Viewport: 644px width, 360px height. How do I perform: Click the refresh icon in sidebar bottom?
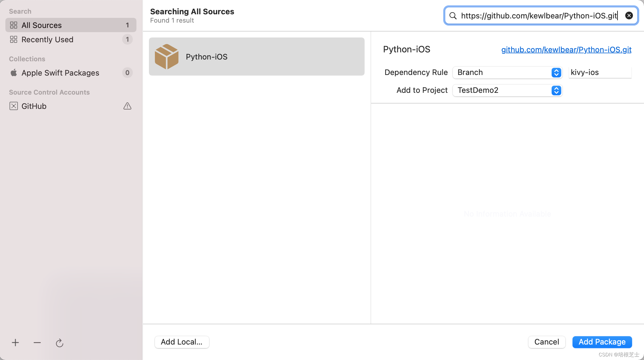pyautogui.click(x=60, y=343)
